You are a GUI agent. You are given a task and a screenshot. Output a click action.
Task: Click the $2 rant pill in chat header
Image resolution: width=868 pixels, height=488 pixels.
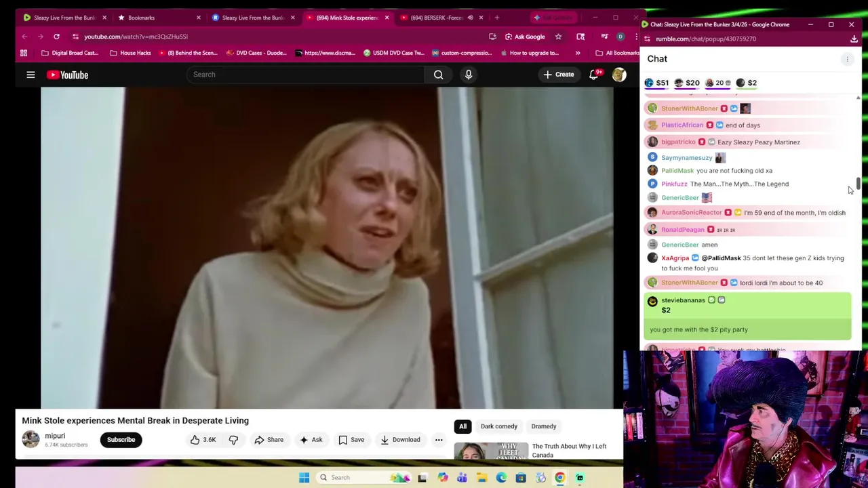(747, 83)
